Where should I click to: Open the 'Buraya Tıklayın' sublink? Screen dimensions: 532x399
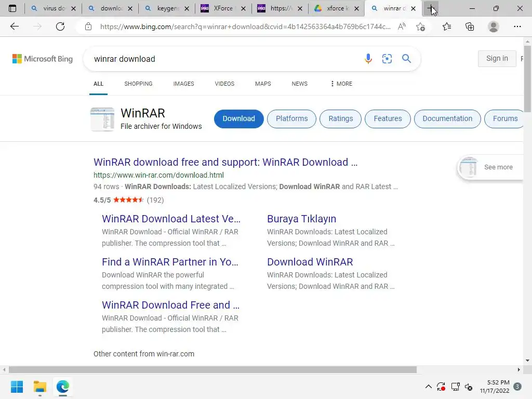click(302, 219)
